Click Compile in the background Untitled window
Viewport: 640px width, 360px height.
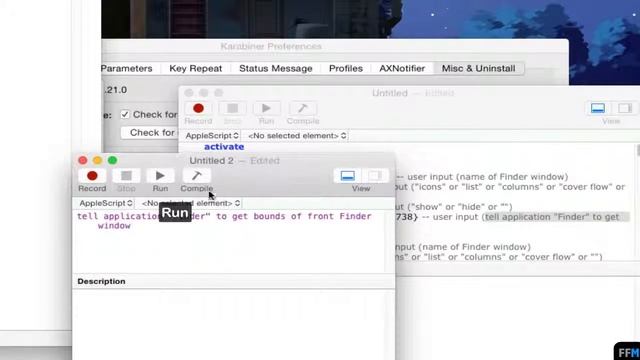(303, 109)
